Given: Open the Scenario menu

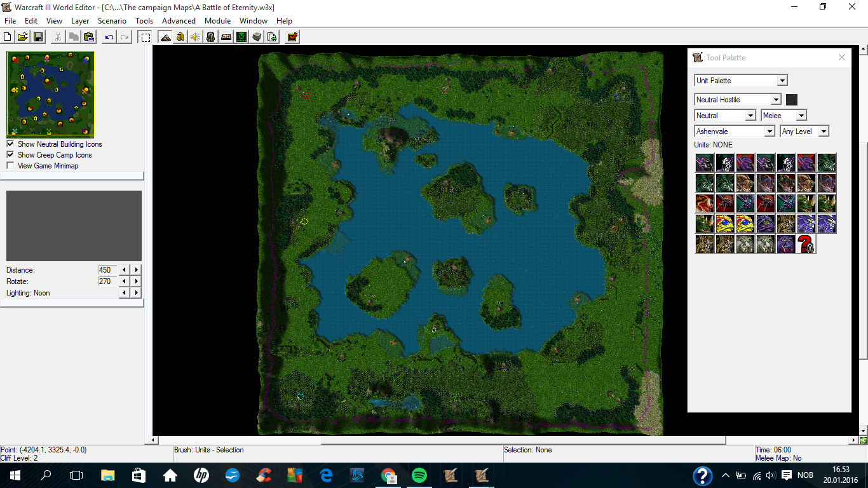Looking at the screenshot, I should coord(112,21).
